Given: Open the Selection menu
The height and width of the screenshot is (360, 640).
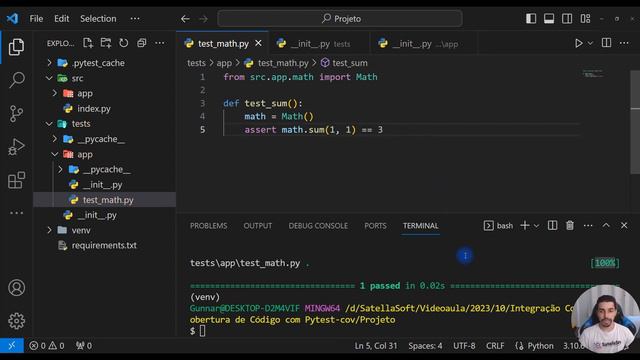Looking at the screenshot, I should 98,19.
